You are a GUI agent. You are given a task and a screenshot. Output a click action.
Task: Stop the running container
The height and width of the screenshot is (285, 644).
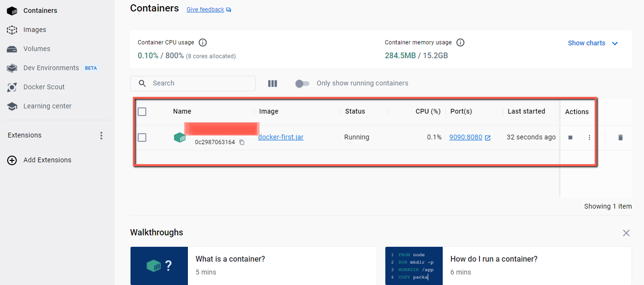570,137
